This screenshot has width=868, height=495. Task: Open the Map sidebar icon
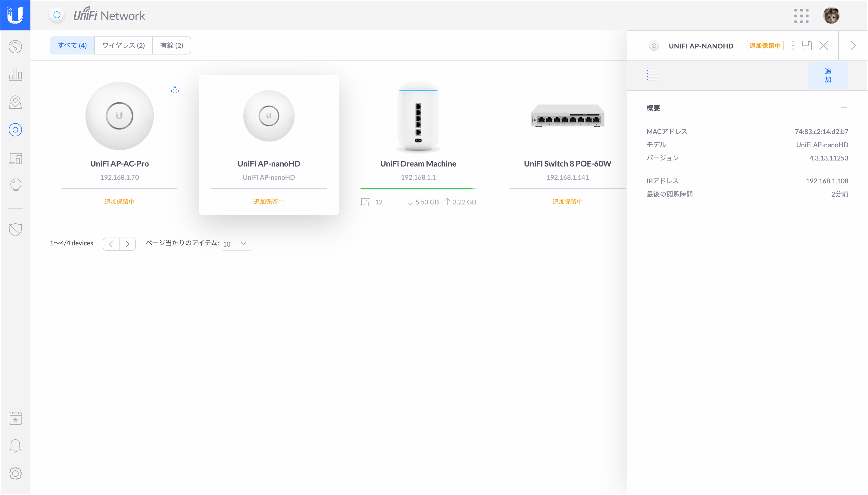[15, 102]
